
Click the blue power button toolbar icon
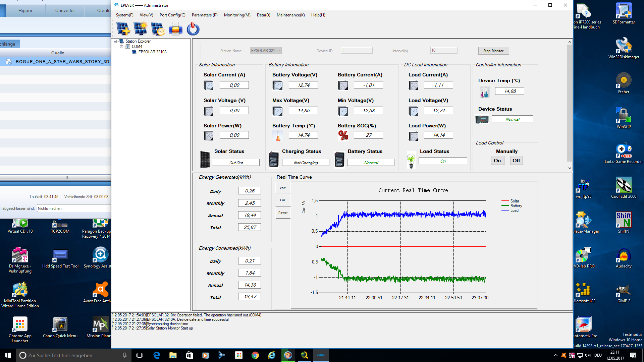pyautogui.click(x=193, y=29)
